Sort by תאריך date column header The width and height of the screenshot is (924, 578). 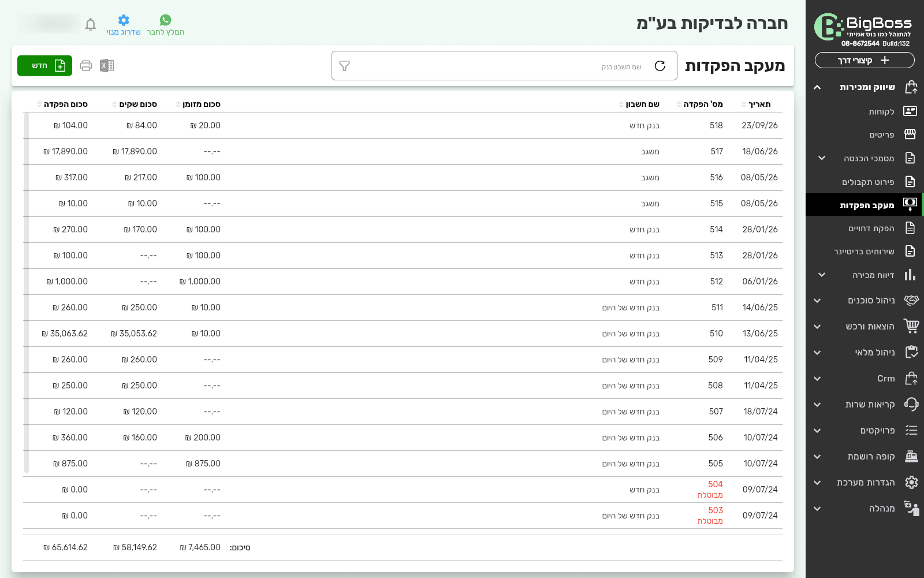756,105
